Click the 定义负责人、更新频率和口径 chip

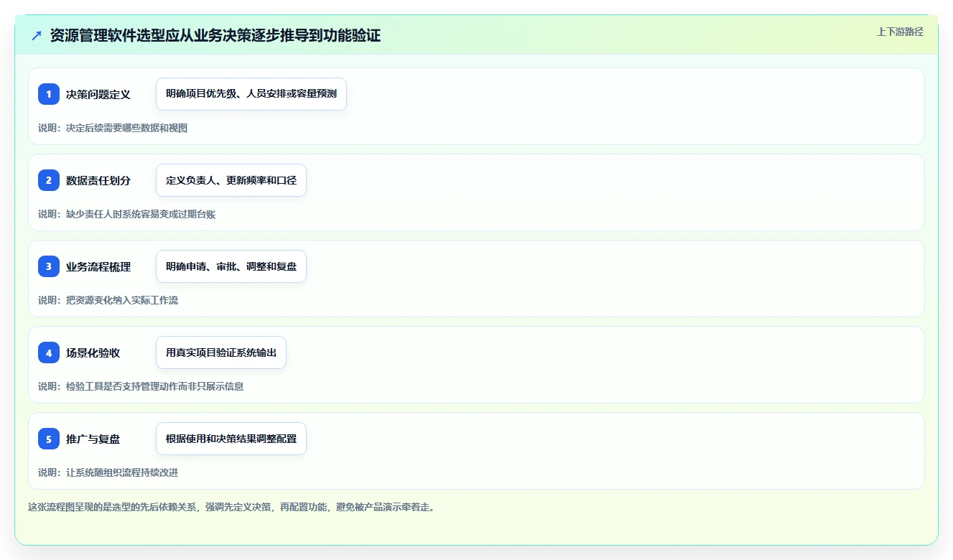click(x=231, y=180)
